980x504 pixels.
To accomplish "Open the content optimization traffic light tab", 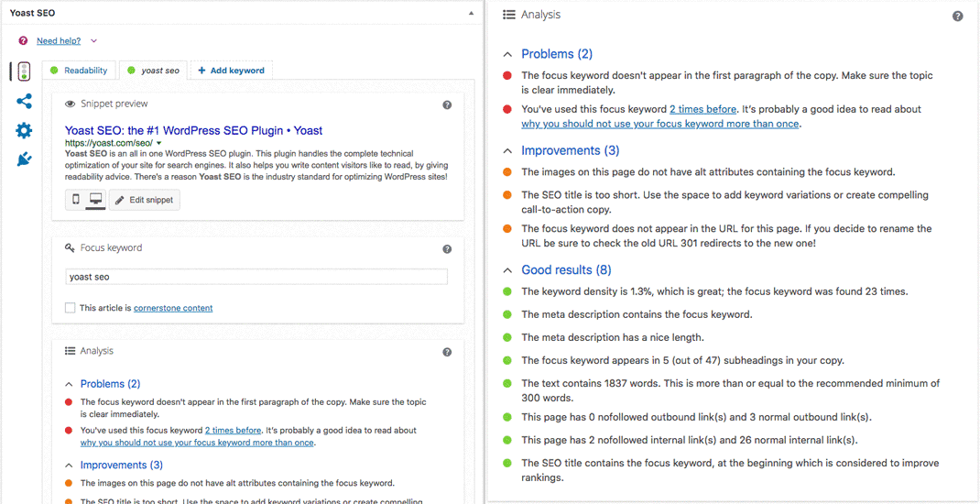I will coord(24,71).
